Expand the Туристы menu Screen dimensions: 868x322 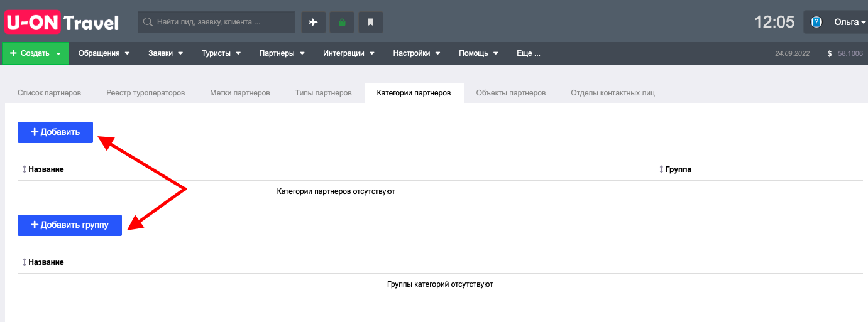pyautogui.click(x=221, y=53)
